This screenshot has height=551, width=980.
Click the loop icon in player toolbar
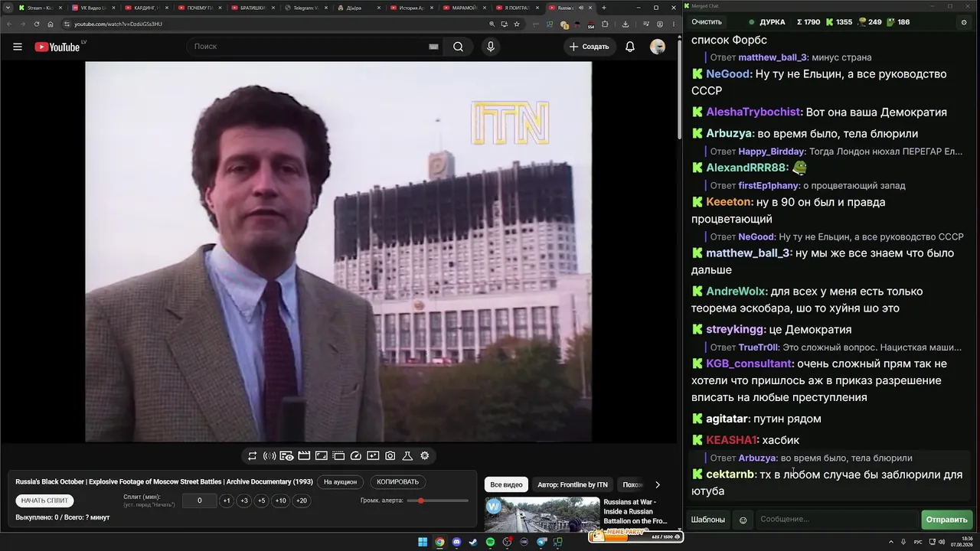tap(252, 456)
